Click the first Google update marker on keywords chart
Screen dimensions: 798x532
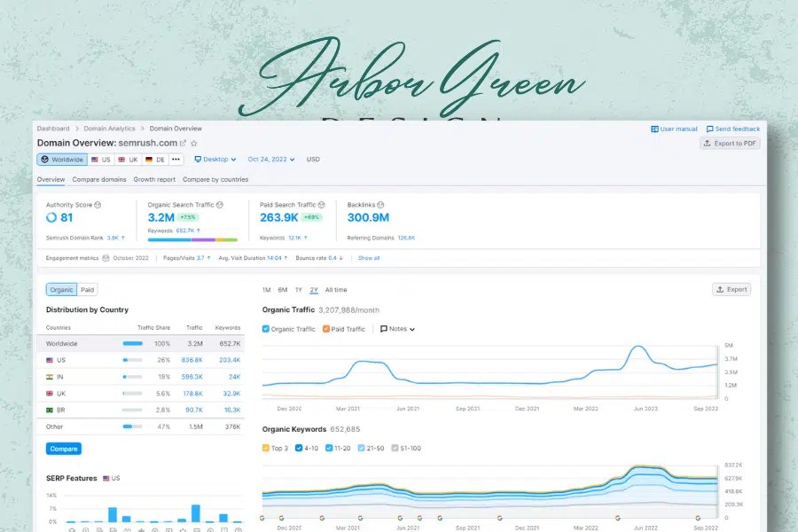[x=262, y=518]
